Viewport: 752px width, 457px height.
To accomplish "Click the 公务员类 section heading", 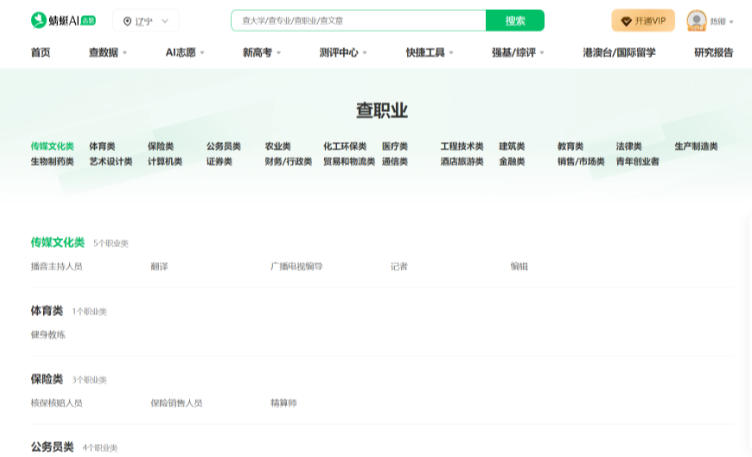I will 52,447.
